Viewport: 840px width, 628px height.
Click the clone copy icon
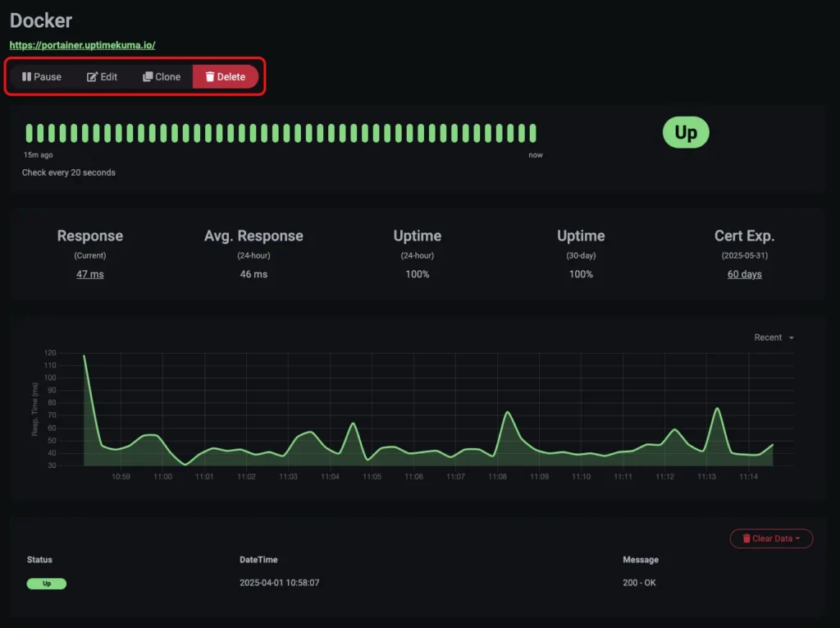coord(148,76)
